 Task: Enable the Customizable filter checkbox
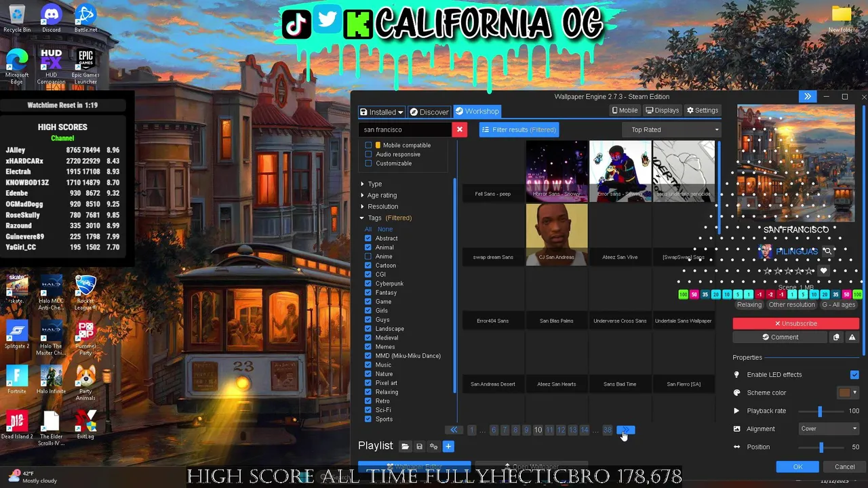click(368, 163)
